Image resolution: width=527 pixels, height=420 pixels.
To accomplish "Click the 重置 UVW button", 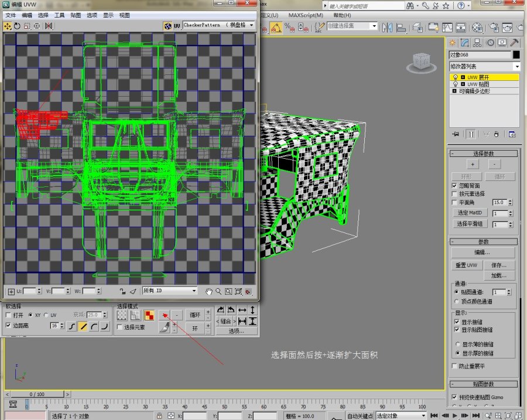I will point(468,265).
